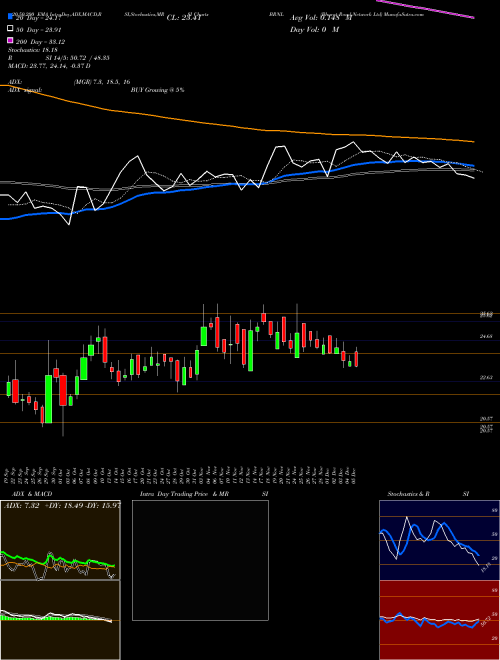The width and height of the screenshot is (500, 660).
Task: Click the empty Intra Day Trading Price panel
Action: (200, 560)
